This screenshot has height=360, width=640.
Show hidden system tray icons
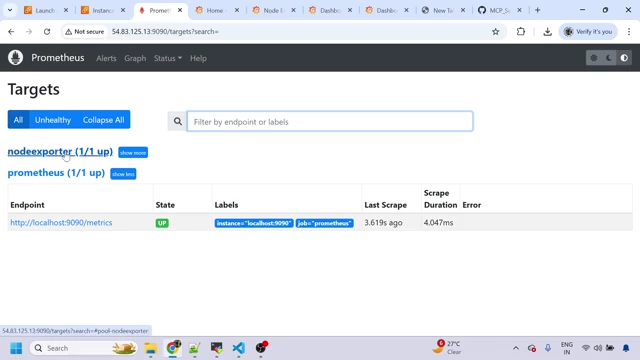(516, 348)
